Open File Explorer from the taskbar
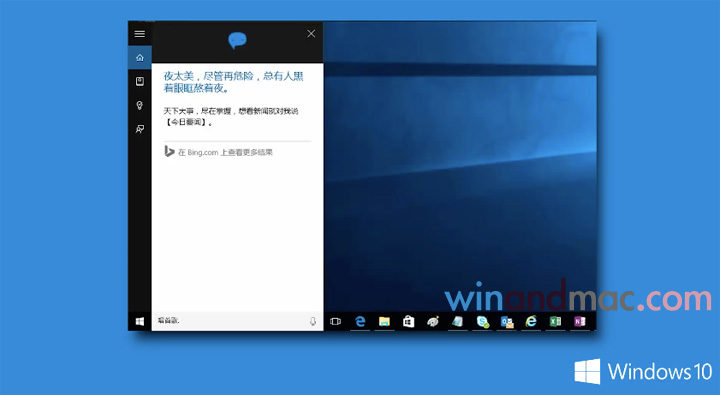Viewport: 720px width, 395px height. [x=384, y=322]
